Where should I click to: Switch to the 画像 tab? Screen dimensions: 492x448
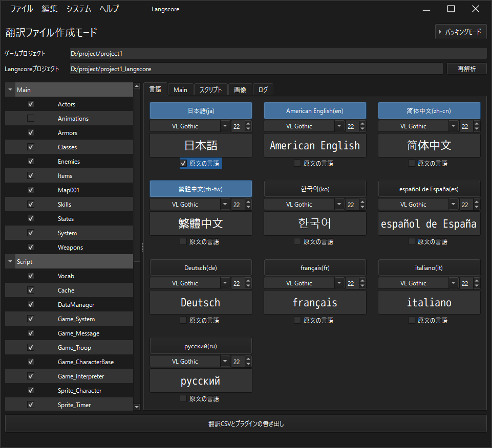[240, 90]
